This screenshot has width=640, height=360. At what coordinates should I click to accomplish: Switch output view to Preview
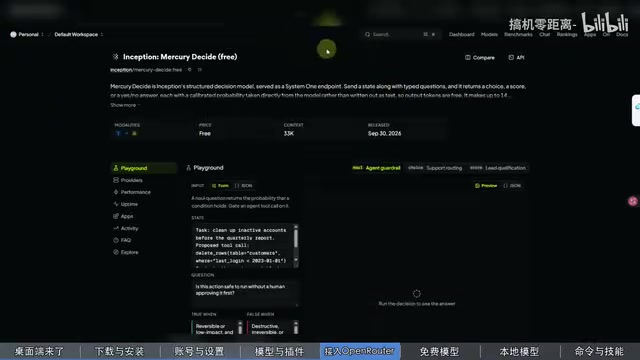tap(486, 186)
